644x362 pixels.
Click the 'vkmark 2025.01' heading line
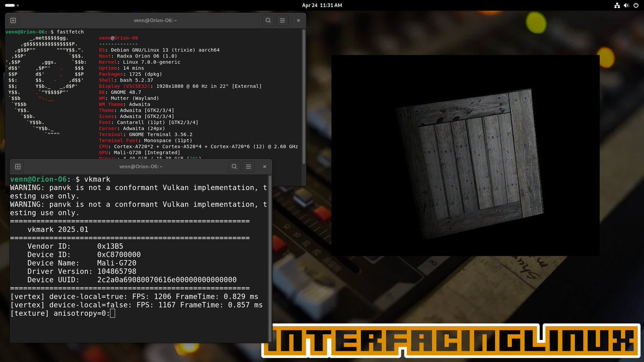(x=57, y=230)
